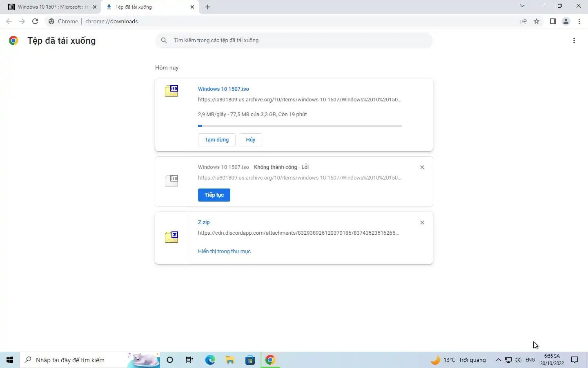Image resolution: width=588 pixels, height=368 pixels.
Task: Open the Z.zip file link
Action: click(x=204, y=222)
